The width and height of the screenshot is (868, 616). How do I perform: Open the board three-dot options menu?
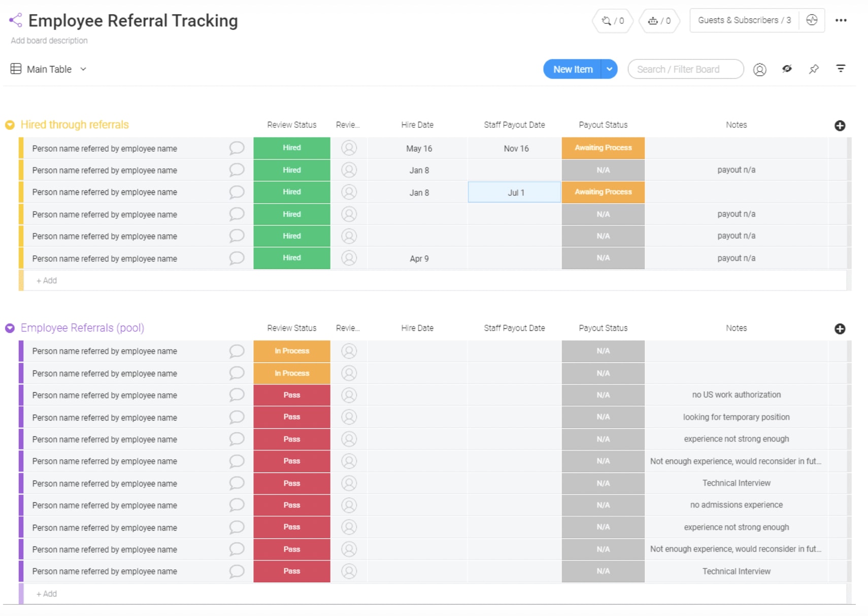tap(842, 20)
